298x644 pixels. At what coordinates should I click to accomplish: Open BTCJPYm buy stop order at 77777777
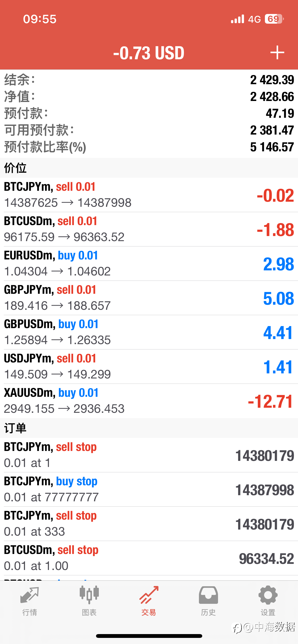click(149, 489)
